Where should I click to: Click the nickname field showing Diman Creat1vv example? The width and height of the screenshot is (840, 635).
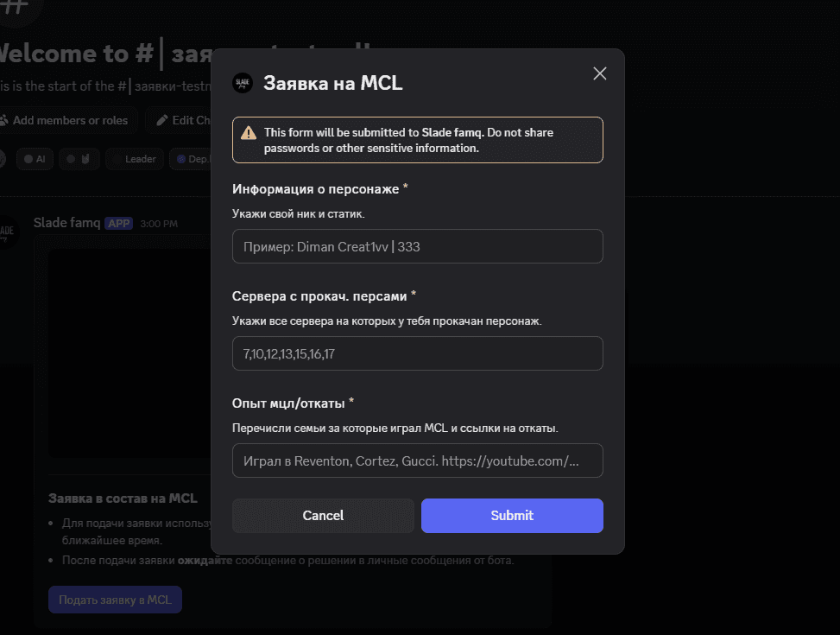(x=417, y=246)
